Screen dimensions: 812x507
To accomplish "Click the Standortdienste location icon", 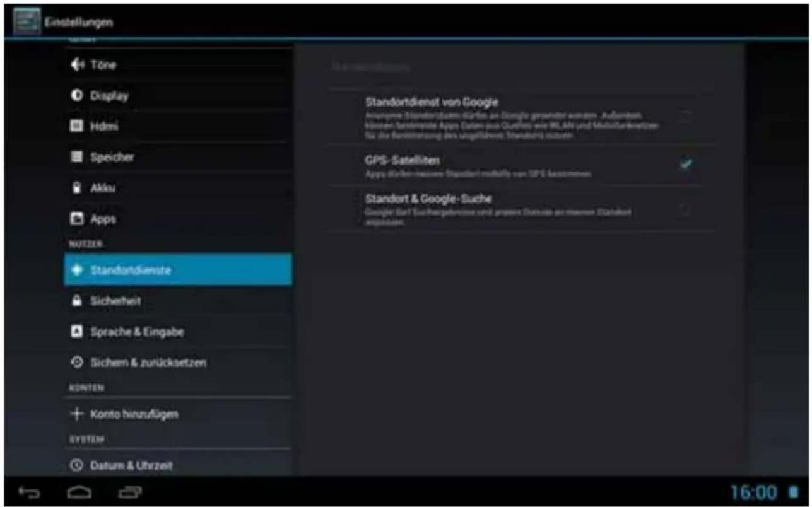I will tap(77, 270).
